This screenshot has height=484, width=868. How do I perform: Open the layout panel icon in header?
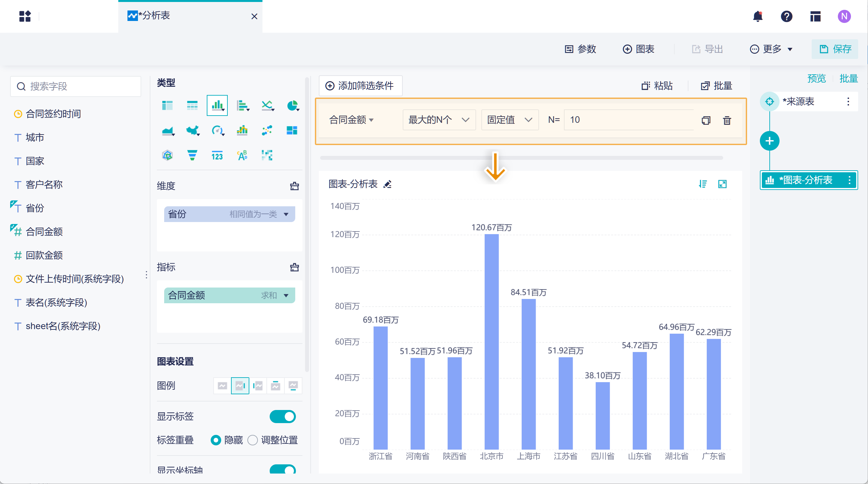[816, 16]
